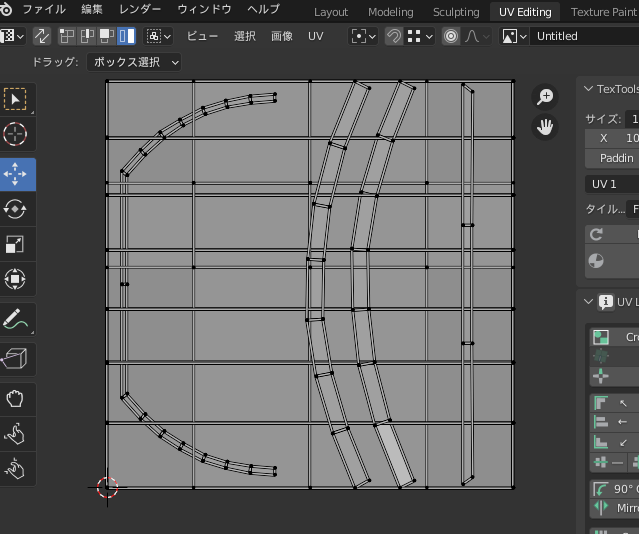Viewport: 639px width, 534px height.
Task: Click the pan hand gizmo
Action: point(545,127)
